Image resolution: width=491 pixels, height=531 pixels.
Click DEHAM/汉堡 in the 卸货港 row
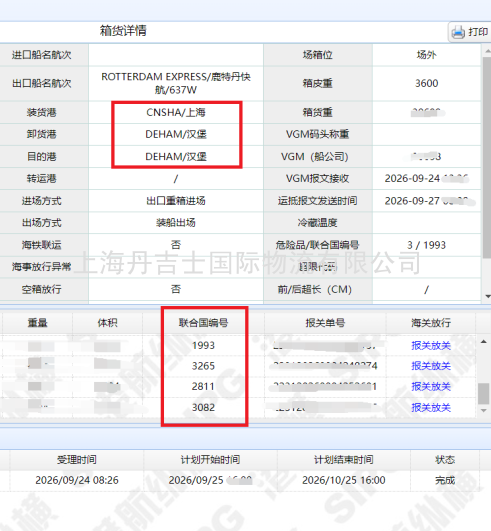point(176,134)
